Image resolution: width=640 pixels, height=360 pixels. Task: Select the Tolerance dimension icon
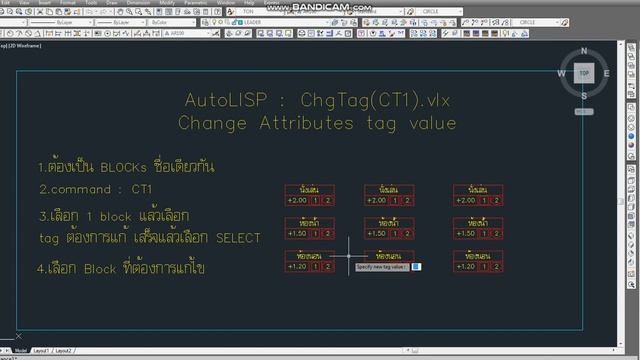pyautogui.click(x=98, y=33)
